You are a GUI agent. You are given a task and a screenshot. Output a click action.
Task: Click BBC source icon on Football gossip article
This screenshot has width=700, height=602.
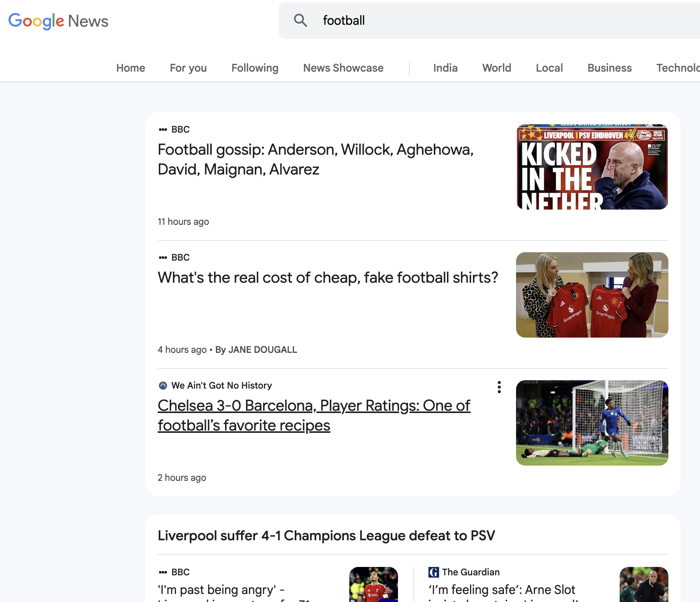(x=163, y=130)
